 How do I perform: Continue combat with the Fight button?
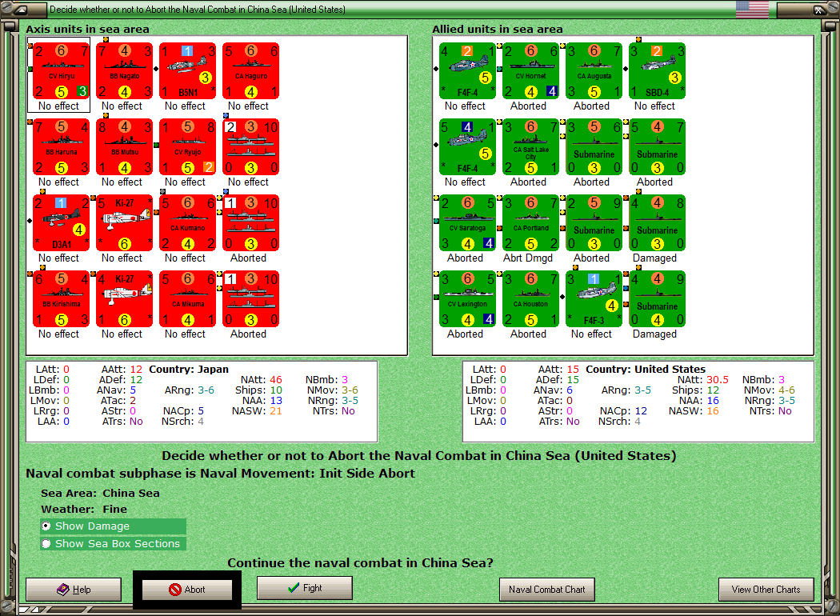pyautogui.click(x=305, y=588)
